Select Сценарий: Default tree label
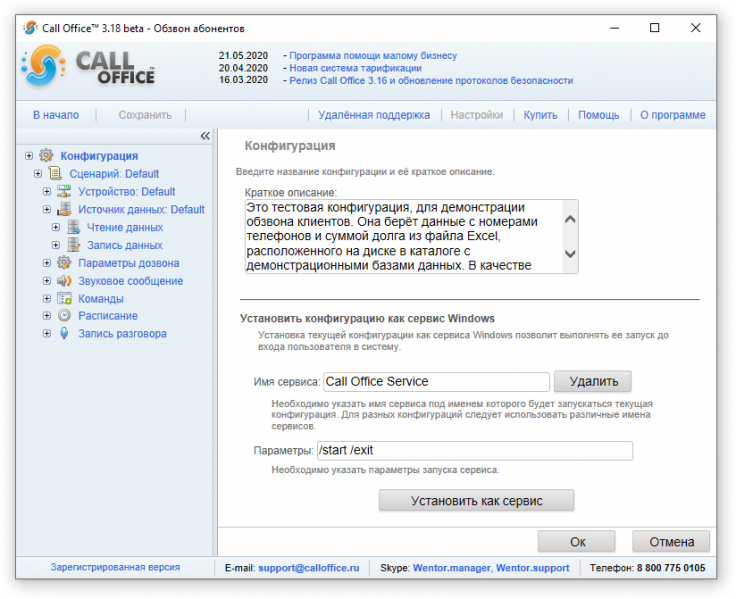Viewport: 736px width, 599px height. coord(114,174)
